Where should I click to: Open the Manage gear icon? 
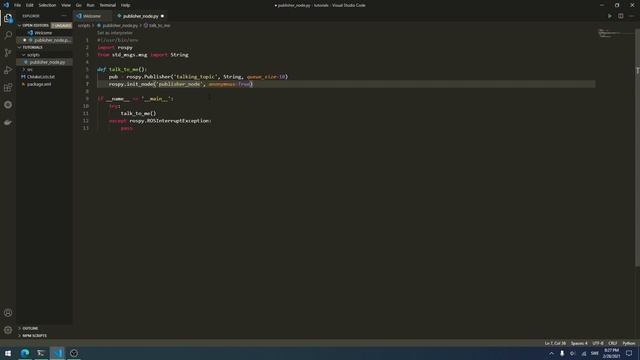tap(8, 330)
